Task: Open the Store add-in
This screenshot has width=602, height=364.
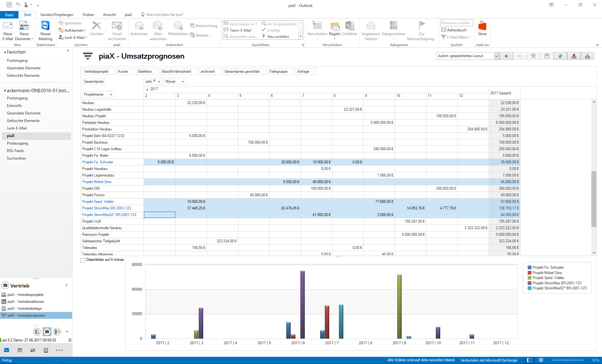Action: [482, 28]
